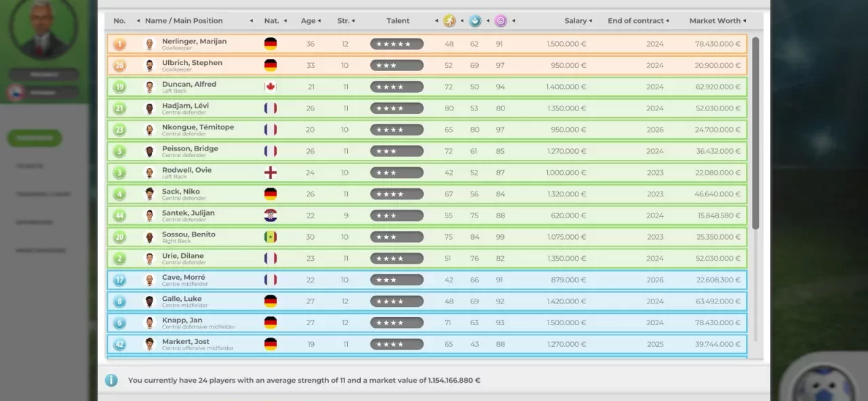The width and height of the screenshot is (868, 401).
Task: Click the salary 879.000 € in Cave's row
Action: click(x=569, y=280)
